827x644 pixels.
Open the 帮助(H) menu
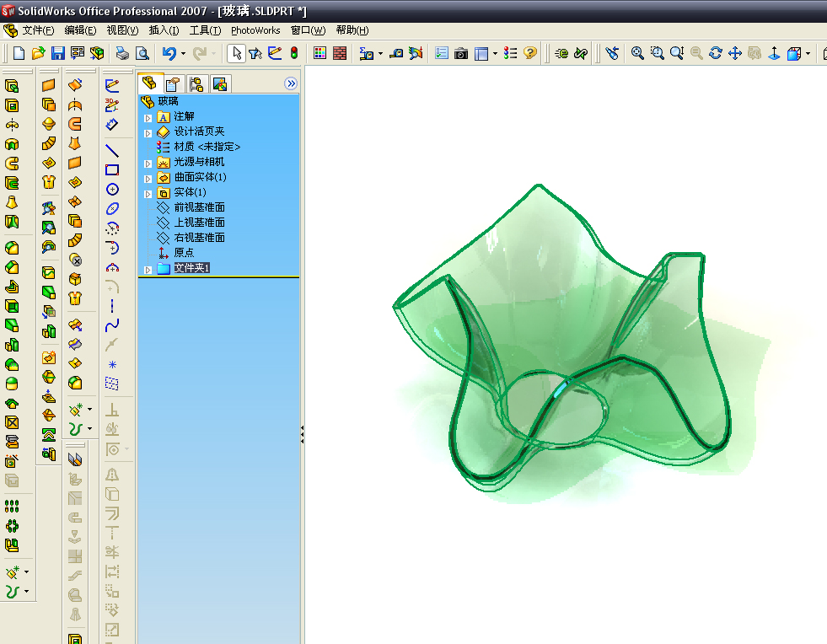pos(352,30)
